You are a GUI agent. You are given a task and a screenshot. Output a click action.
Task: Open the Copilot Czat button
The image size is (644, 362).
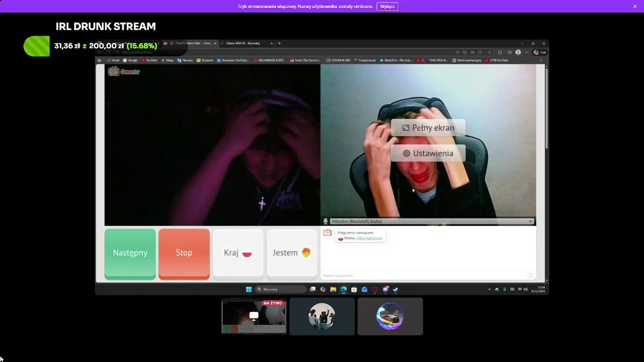click(539, 52)
